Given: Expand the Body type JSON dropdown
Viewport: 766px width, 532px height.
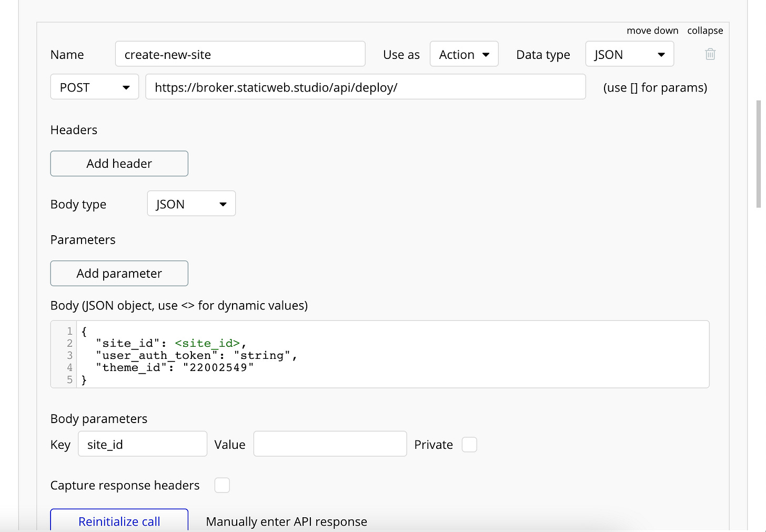Looking at the screenshot, I should pyautogui.click(x=191, y=204).
